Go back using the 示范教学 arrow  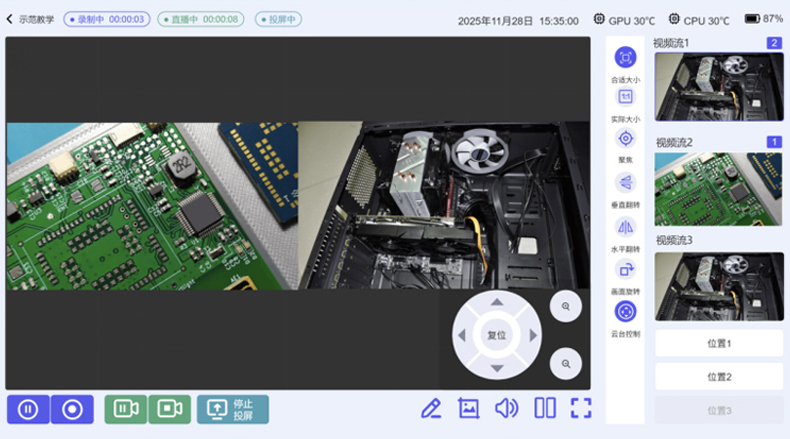tap(10, 19)
